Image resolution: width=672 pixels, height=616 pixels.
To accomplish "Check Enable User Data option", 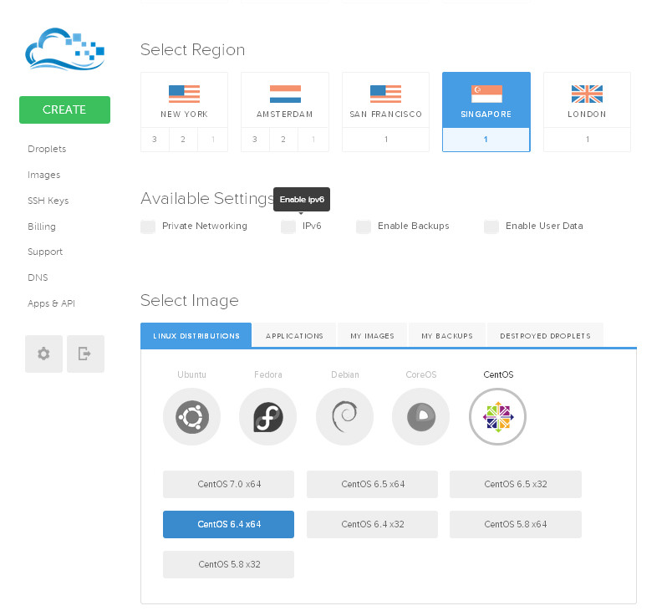I will pyautogui.click(x=491, y=227).
